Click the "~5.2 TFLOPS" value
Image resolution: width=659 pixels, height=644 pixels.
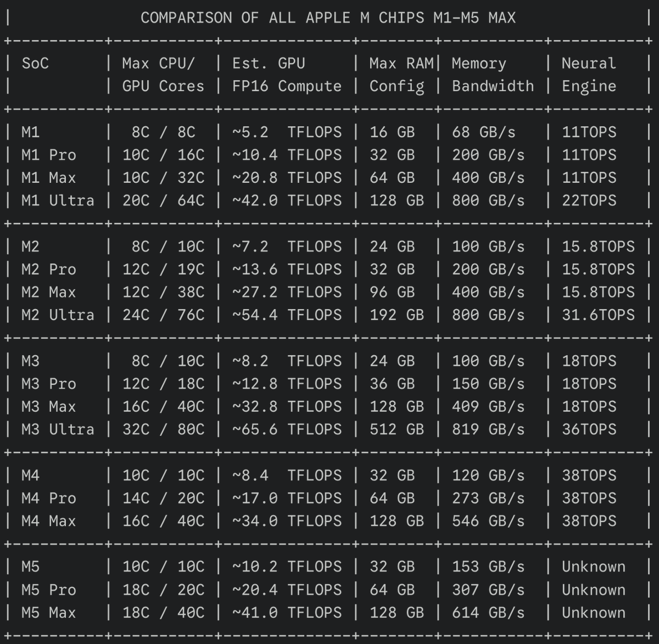click(287, 132)
